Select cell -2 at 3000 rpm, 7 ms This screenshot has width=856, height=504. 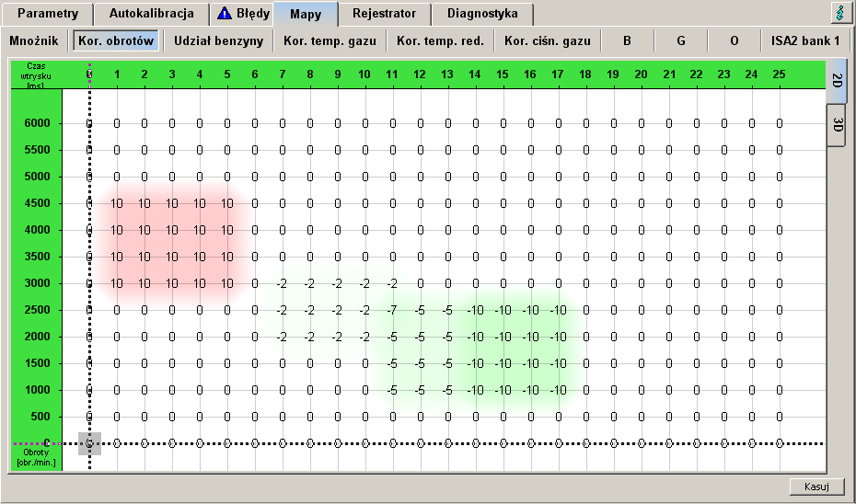click(x=282, y=283)
